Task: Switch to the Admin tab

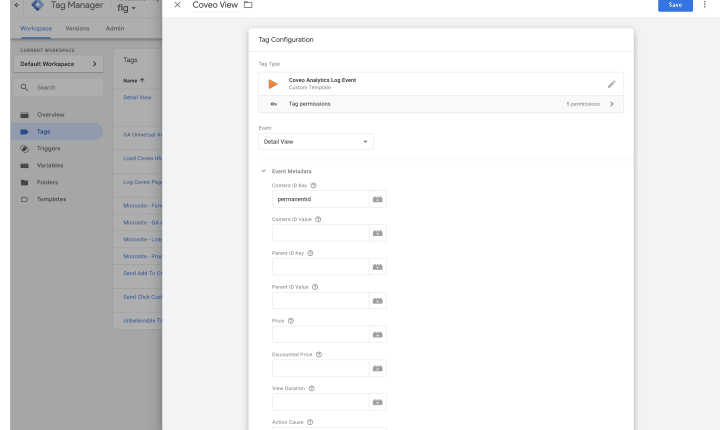Action: [x=115, y=28]
